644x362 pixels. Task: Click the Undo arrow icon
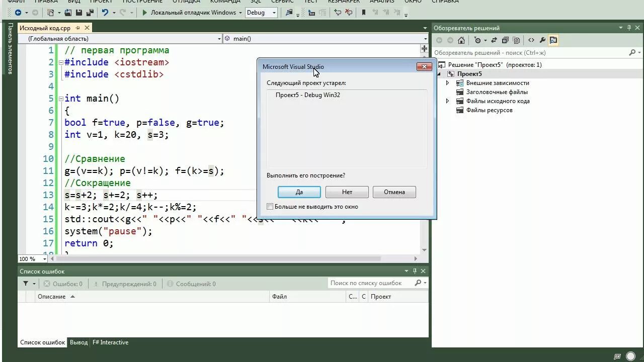pos(105,13)
